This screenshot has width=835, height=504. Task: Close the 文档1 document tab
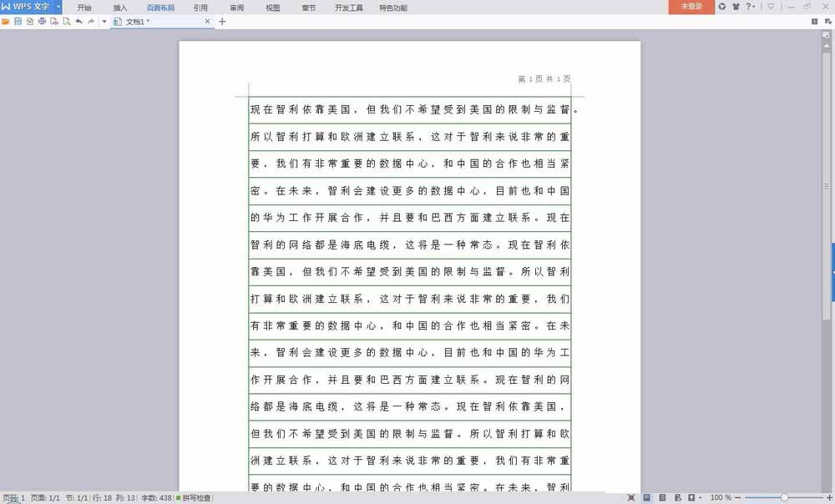(x=207, y=21)
